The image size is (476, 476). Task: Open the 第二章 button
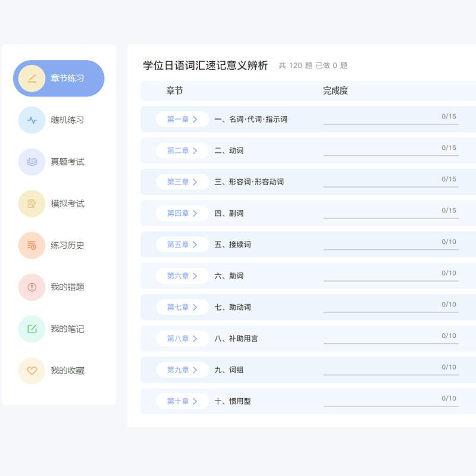pos(183,151)
